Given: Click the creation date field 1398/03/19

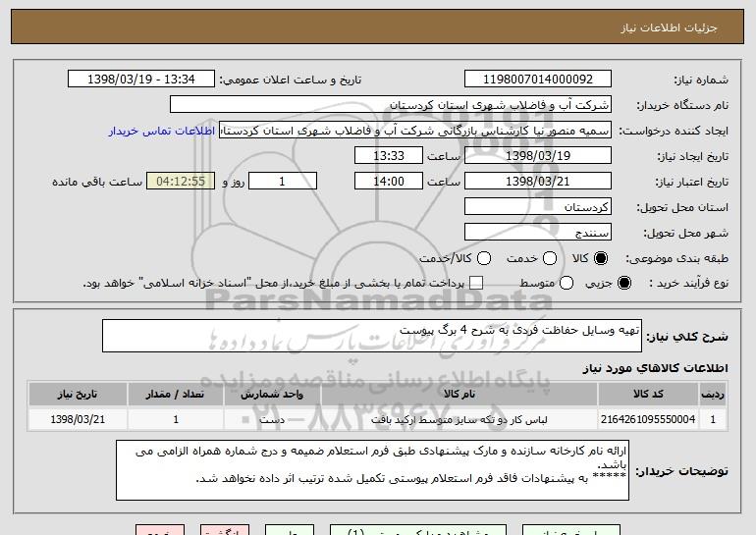Looking at the screenshot, I should [x=538, y=156].
